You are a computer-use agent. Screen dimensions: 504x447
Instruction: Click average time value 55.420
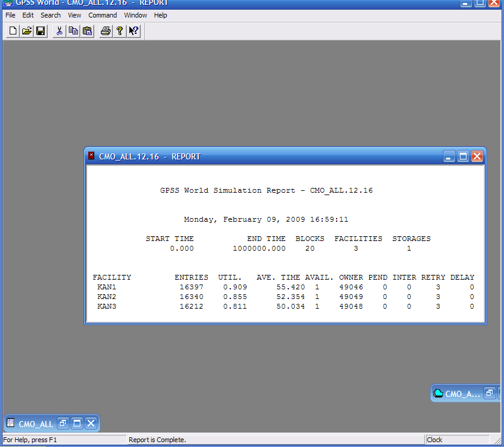tap(291, 287)
